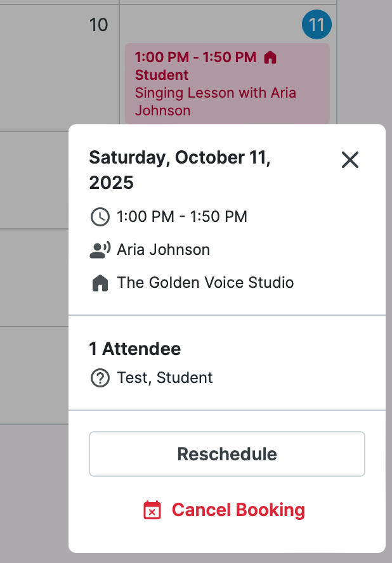
Task: Click The Golden Voice Studio location text
Action: coord(206,283)
